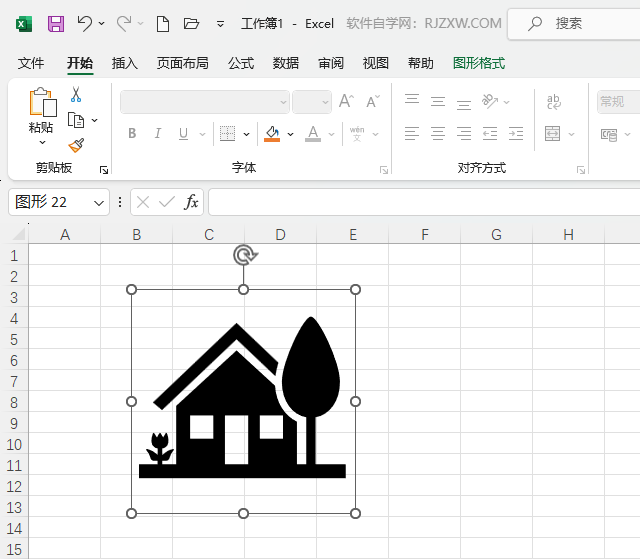Click the Insert Function fx button
The image size is (640, 559).
click(x=191, y=202)
